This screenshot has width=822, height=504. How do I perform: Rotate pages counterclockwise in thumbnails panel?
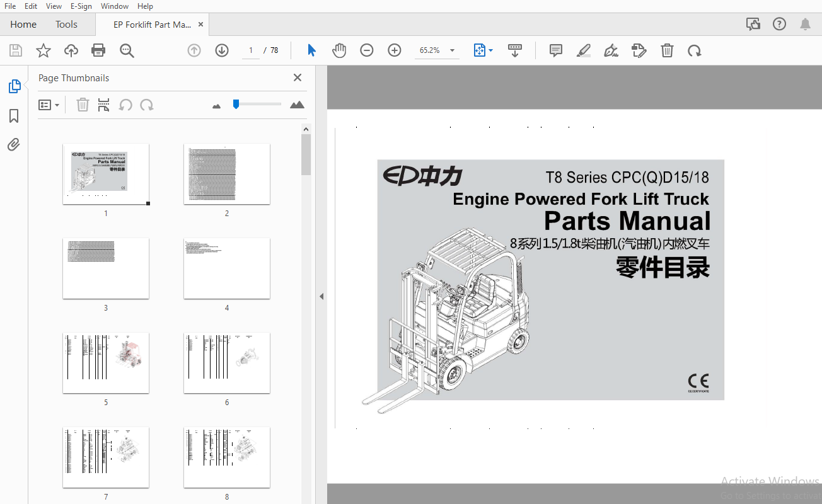click(125, 105)
